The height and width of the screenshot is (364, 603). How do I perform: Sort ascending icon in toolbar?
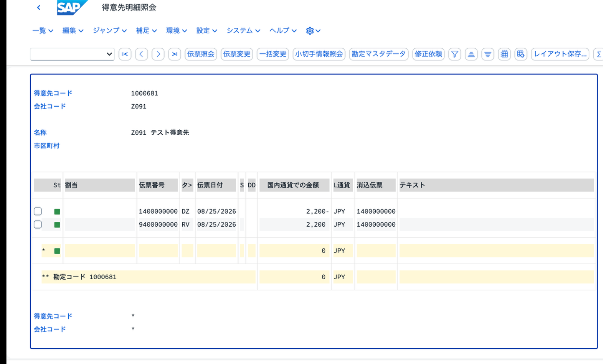[471, 54]
